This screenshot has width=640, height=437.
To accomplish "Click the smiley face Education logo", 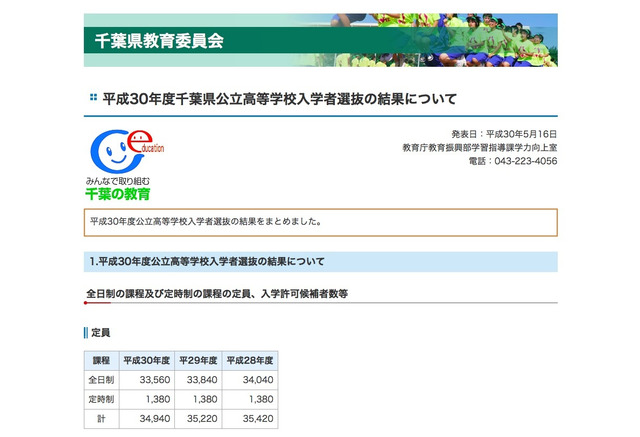I will (x=119, y=151).
